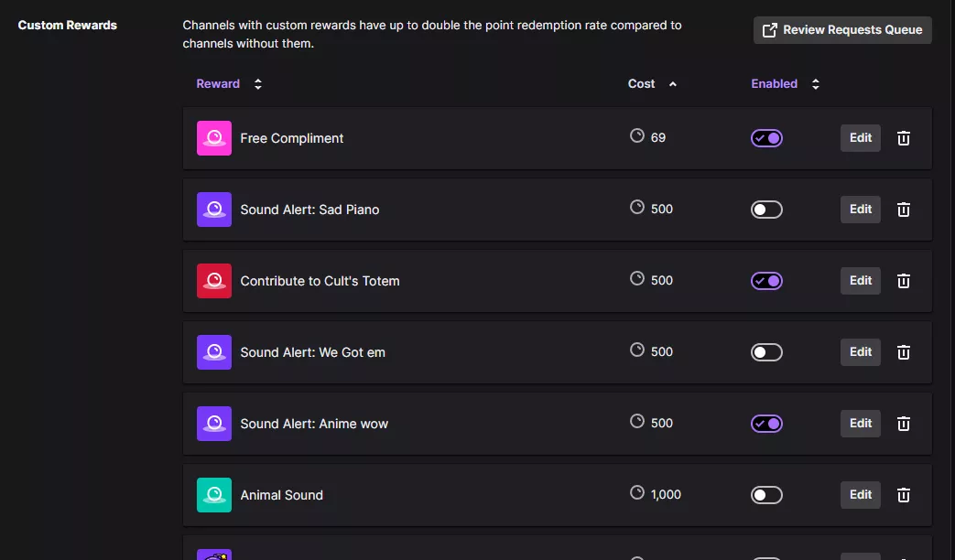Click the Sound Alert: We Got em name
The image size is (955, 560).
[312, 351]
